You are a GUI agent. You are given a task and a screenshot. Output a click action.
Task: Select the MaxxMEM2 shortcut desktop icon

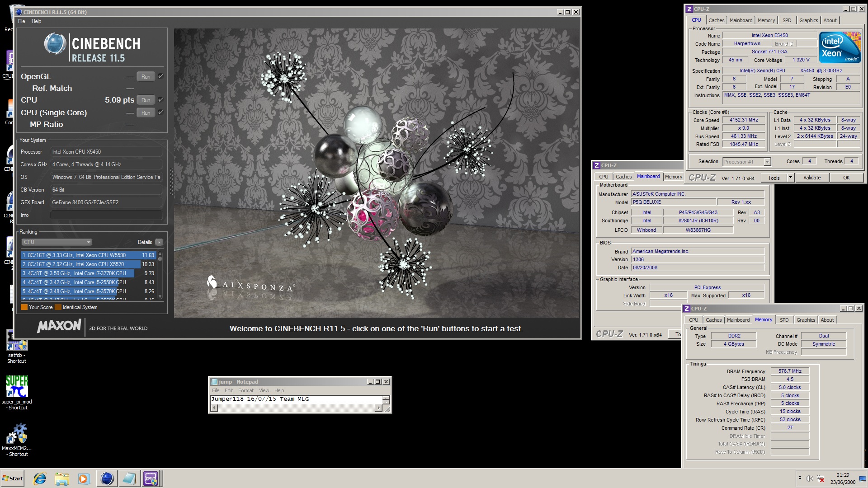[17, 440]
